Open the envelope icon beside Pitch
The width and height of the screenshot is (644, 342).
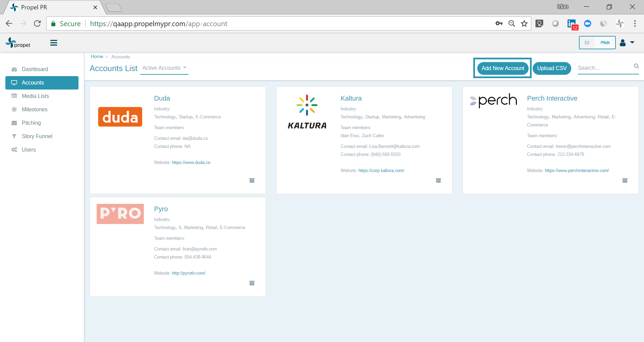point(587,43)
